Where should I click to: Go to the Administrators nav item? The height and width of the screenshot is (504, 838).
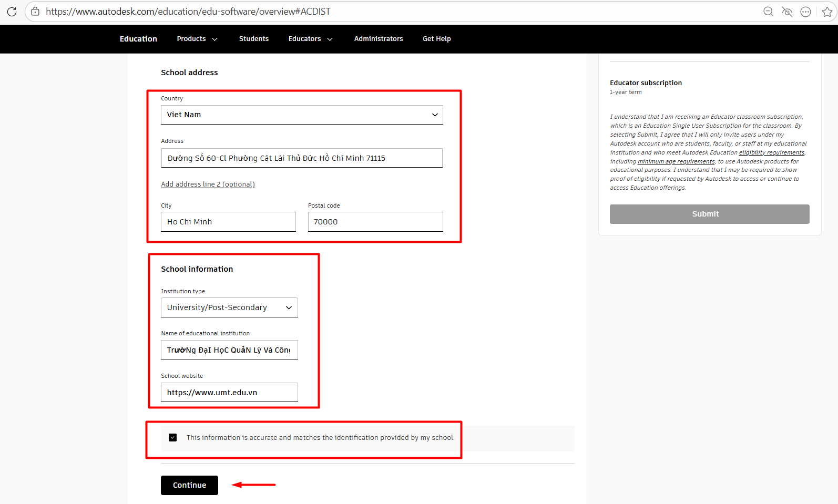378,39
